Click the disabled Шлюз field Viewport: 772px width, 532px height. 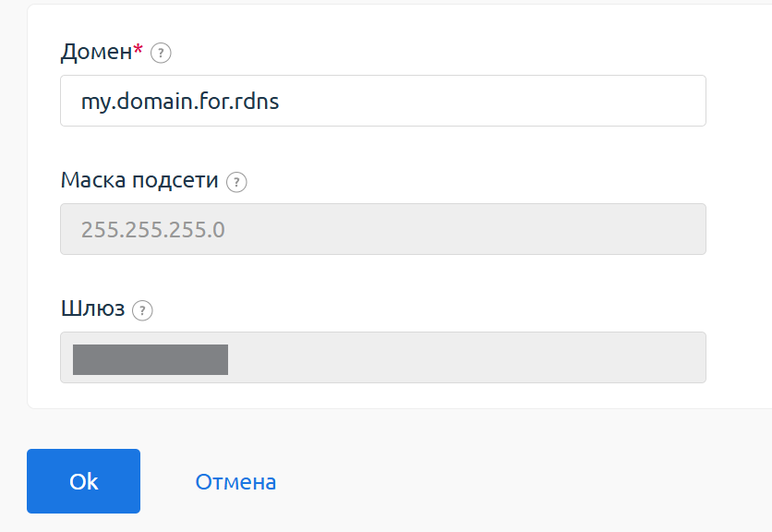pos(462,357)
